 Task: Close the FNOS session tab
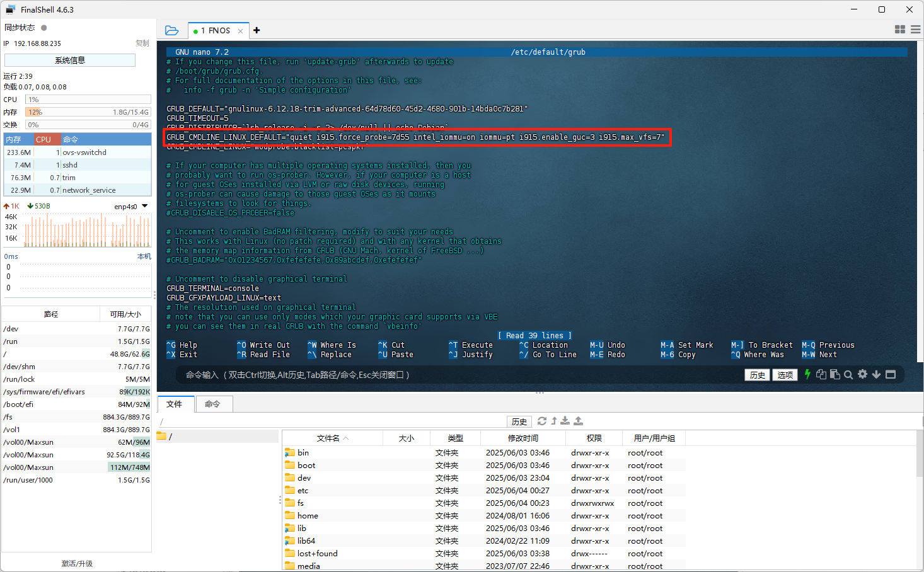(x=240, y=31)
